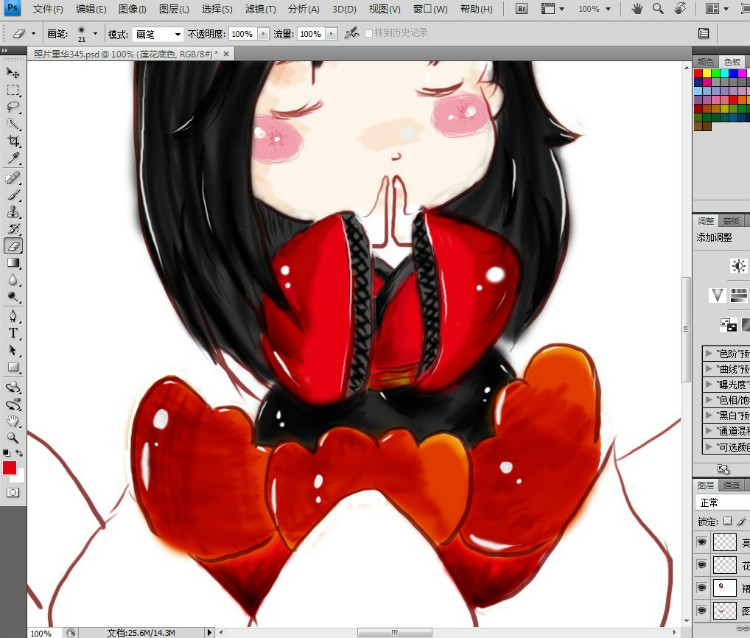Toggle lock image pixels brush icon

(741, 521)
